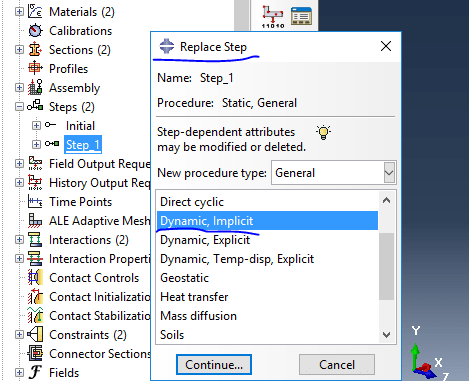Click the Connector Sections icon

point(35,353)
